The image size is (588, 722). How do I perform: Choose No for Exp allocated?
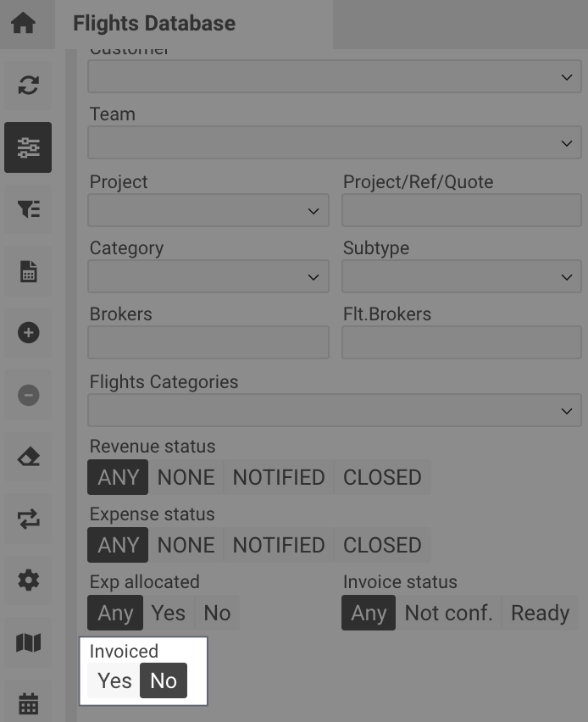217,613
